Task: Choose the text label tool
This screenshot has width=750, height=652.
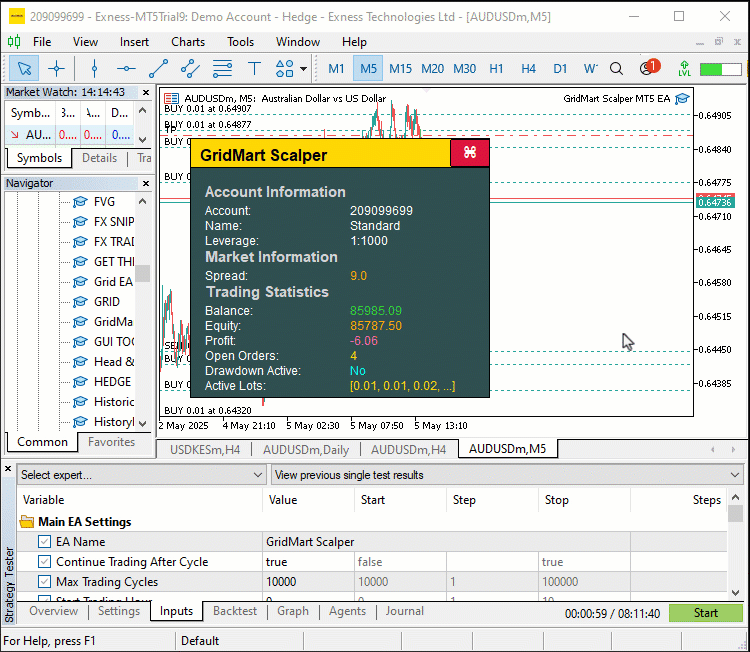Action: 254,69
